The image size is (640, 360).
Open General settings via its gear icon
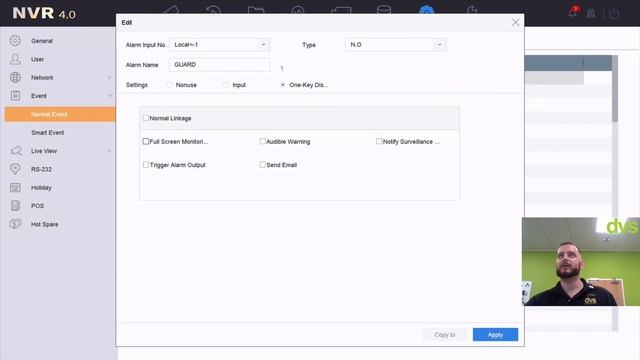coord(15,40)
